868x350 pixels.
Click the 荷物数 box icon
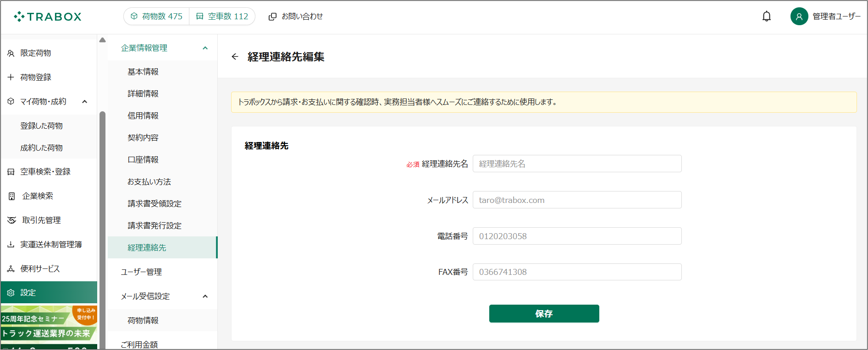[134, 16]
